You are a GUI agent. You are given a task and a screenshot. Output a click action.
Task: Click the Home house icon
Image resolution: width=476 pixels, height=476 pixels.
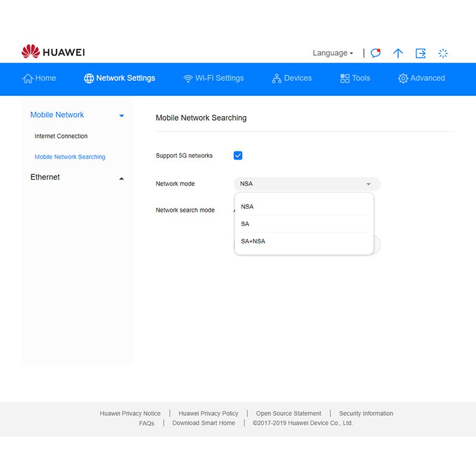[27, 79]
